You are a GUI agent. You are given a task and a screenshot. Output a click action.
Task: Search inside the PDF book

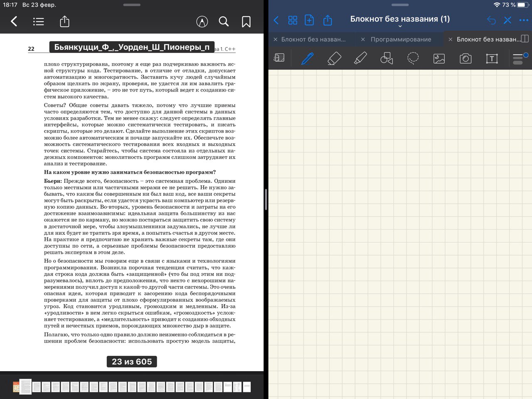(224, 22)
